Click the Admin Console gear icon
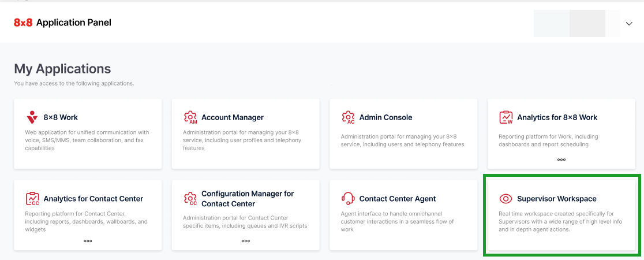The height and width of the screenshot is (260, 644). pyautogui.click(x=348, y=117)
